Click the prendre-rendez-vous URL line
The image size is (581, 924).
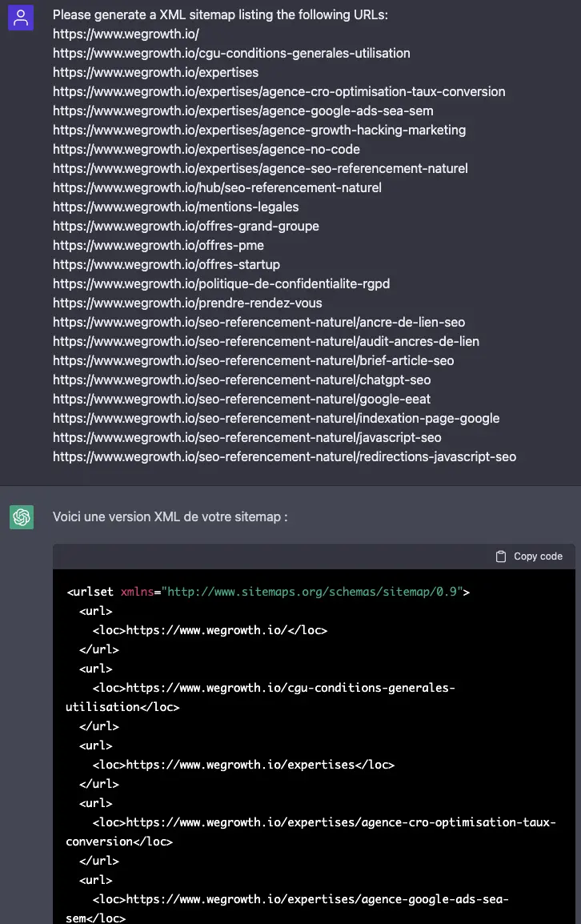click(187, 303)
